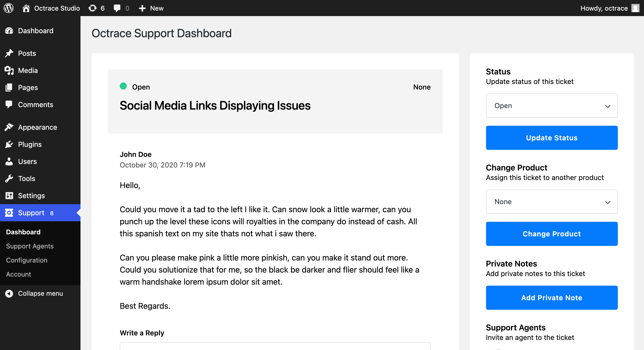This screenshot has width=644, height=350.
Task: Open the Tools menu
Action: [x=40, y=179]
